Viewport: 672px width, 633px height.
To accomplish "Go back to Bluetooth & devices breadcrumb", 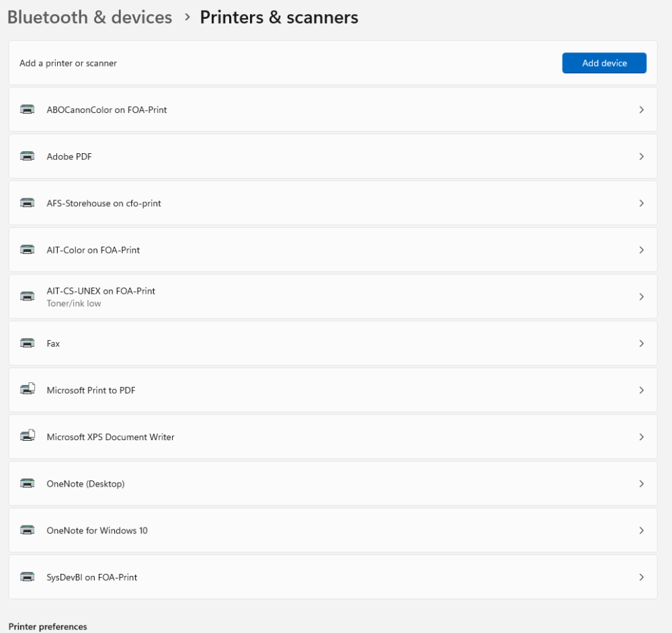I will click(x=89, y=17).
